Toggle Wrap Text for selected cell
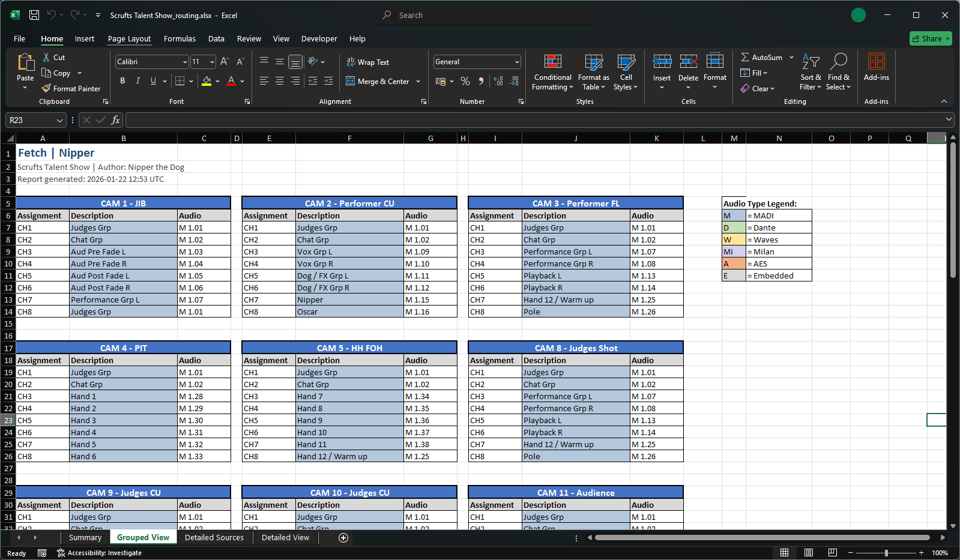The height and width of the screenshot is (560, 960). (367, 62)
